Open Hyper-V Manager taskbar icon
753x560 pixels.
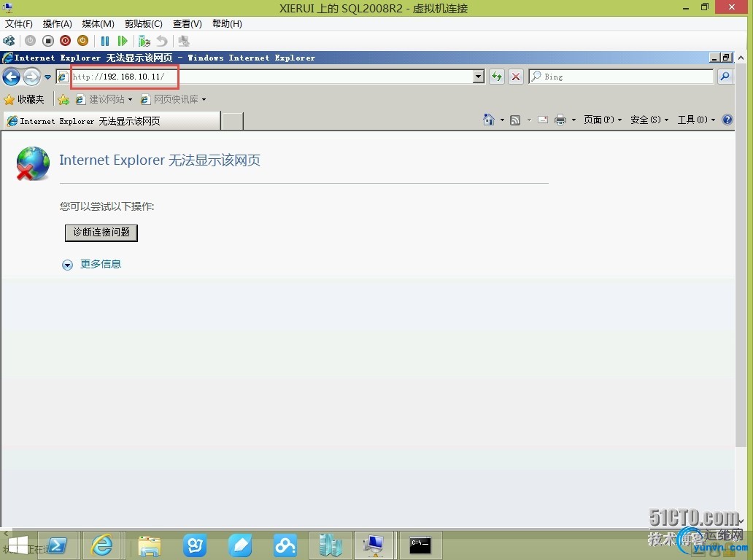[x=330, y=545]
